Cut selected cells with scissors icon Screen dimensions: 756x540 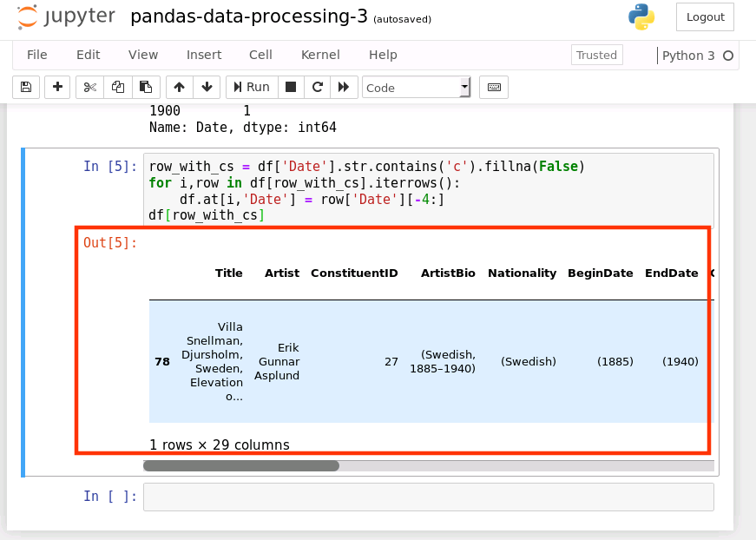(89, 88)
